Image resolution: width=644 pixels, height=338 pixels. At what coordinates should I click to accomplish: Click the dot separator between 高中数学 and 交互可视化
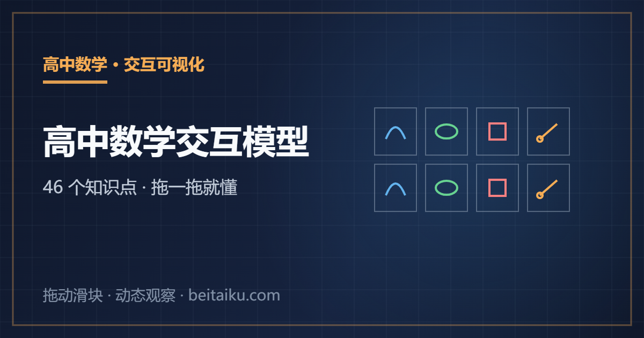coord(116,66)
